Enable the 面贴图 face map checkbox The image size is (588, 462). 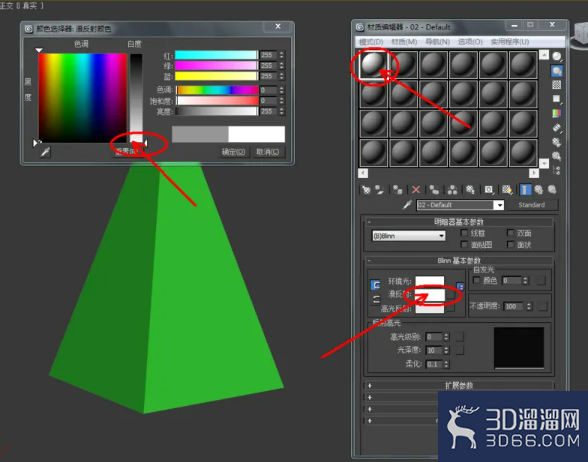click(464, 244)
